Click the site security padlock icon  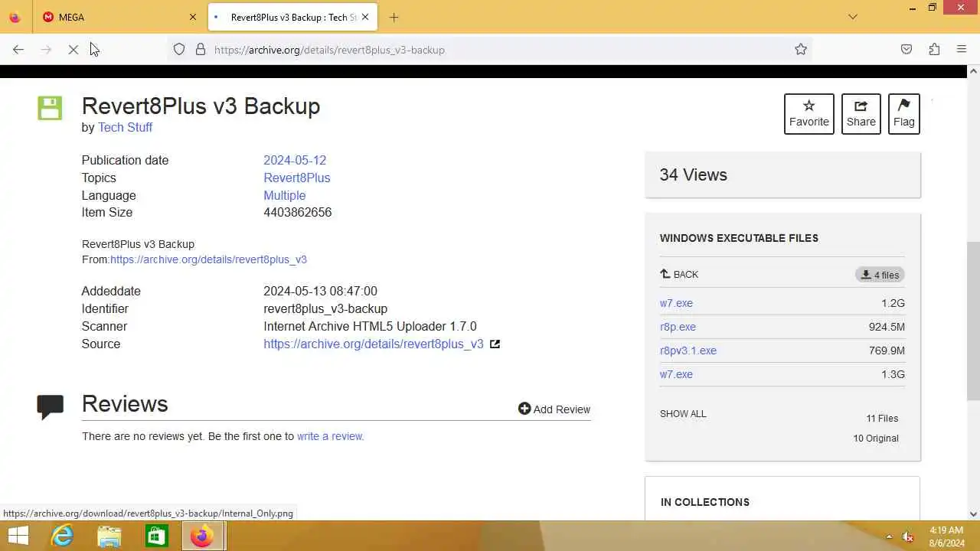pos(201,50)
